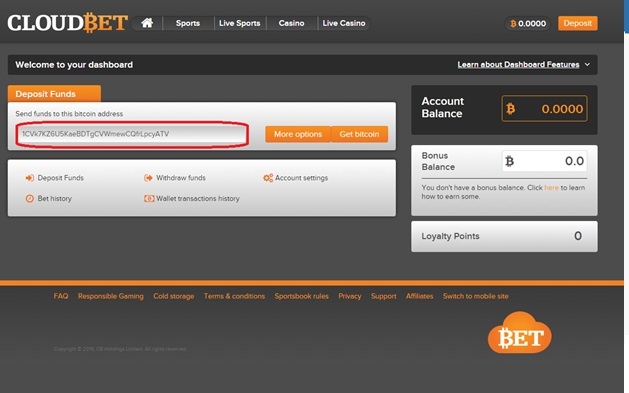This screenshot has height=393, width=629.
Task: Click Wallet transactions history money icon
Action: [x=149, y=199]
